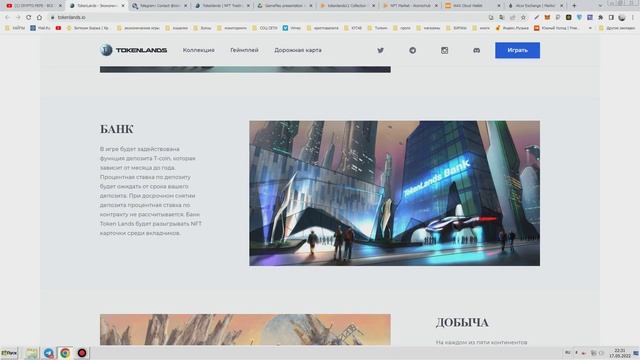640x360 pixels.
Task: Click the TokenLands logo
Action: click(133, 50)
